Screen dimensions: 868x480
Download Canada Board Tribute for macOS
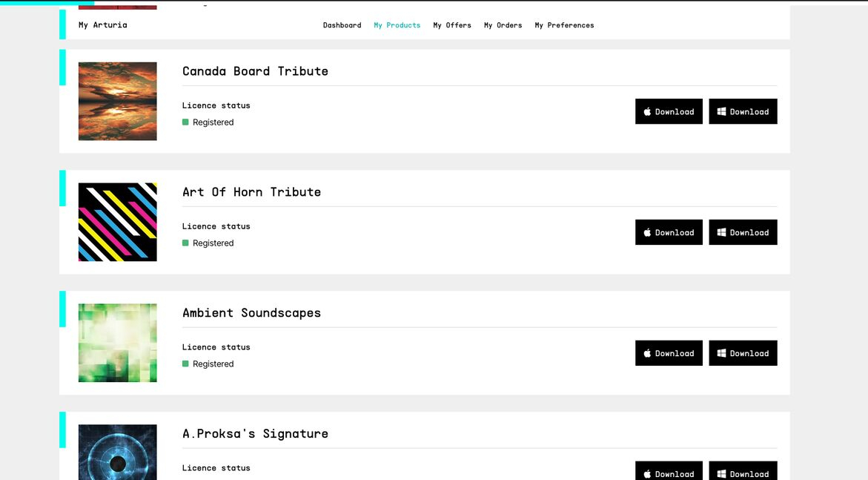click(x=669, y=111)
